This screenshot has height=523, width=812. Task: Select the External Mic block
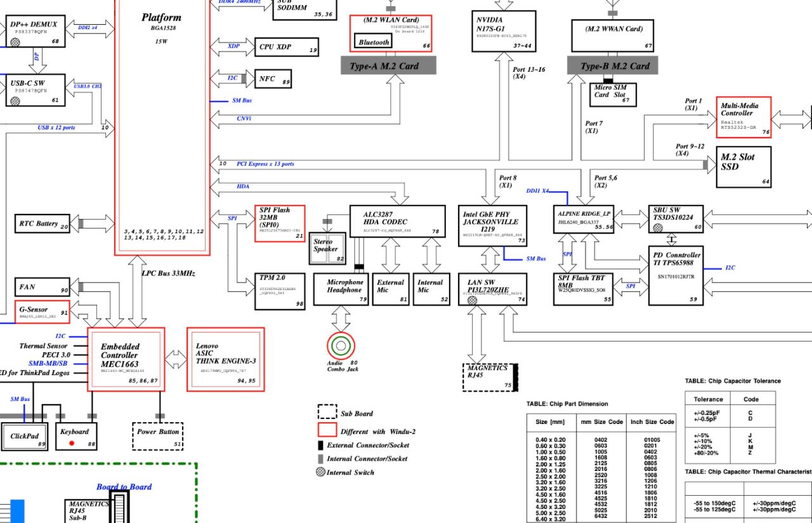pos(391,289)
